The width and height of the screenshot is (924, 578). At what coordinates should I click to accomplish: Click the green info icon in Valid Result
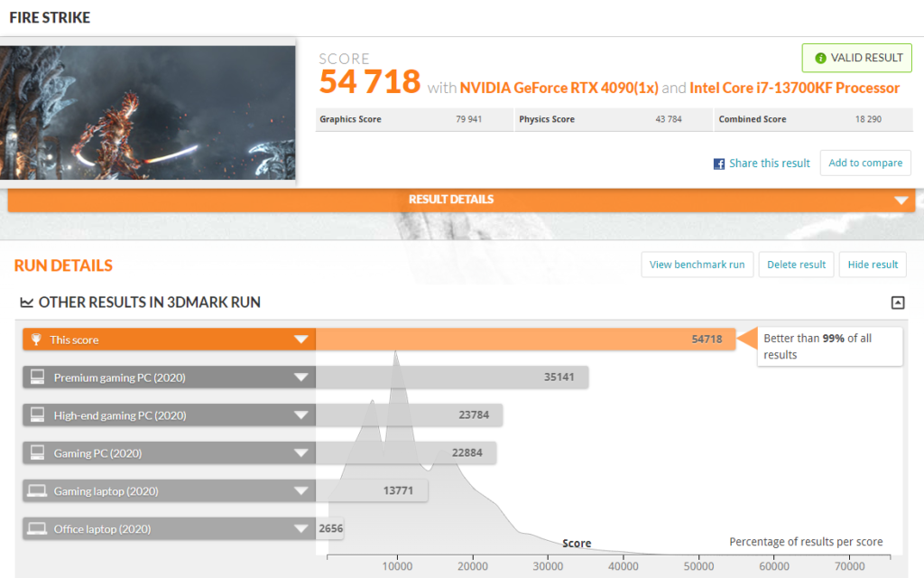click(820, 58)
